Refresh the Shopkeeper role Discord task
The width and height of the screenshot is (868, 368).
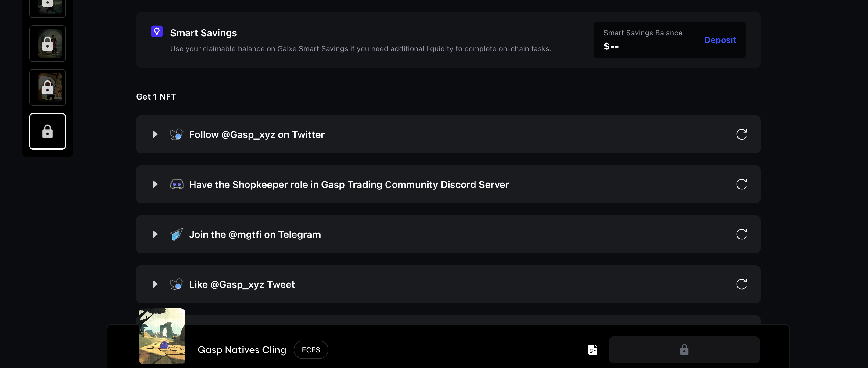pyautogui.click(x=741, y=184)
